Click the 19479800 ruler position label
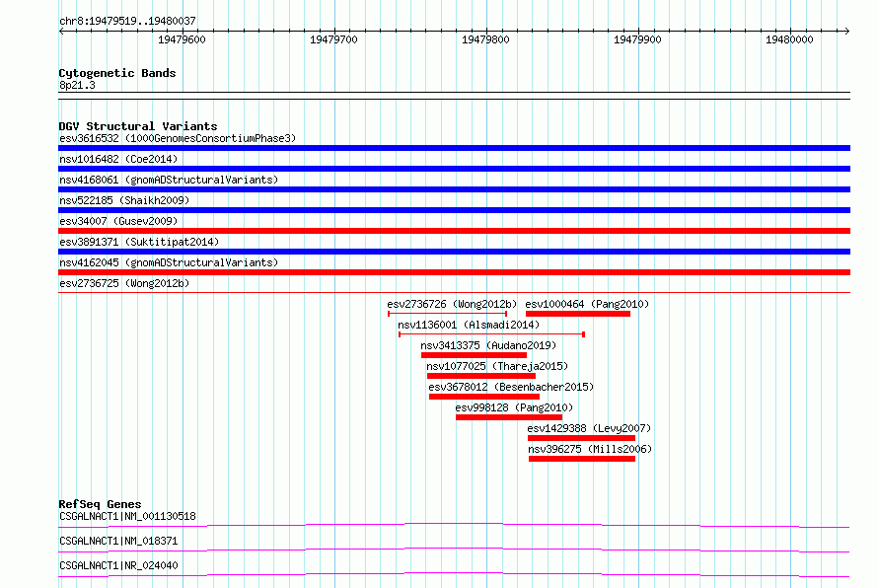Viewport: 878px width, 588px height. tap(485, 39)
